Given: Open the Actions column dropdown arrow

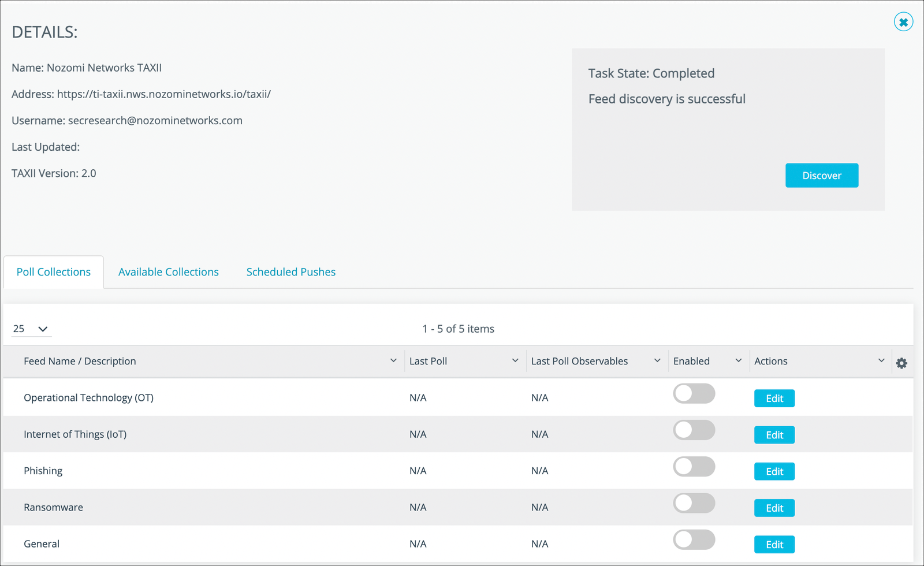Looking at the screenshot, I should coord(881,360).
